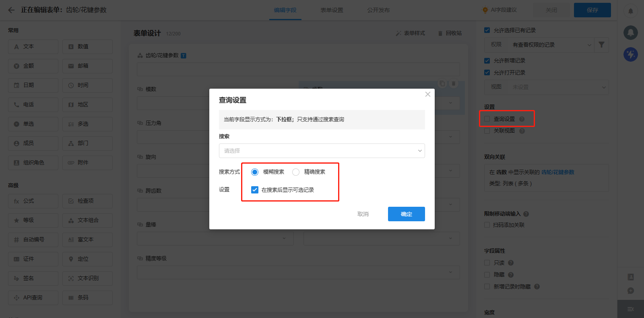Image resolution: width=644 pixels, height=318 pixels.
Task: Click the 齿轮/花键参数 link in 双向关联
Action: click(557, 172)
